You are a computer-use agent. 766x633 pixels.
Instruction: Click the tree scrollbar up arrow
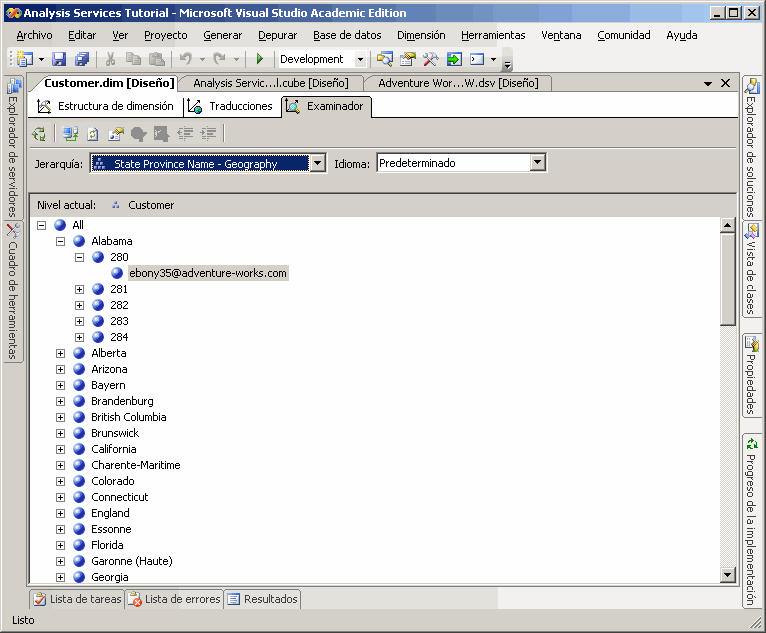pos(727,225)
